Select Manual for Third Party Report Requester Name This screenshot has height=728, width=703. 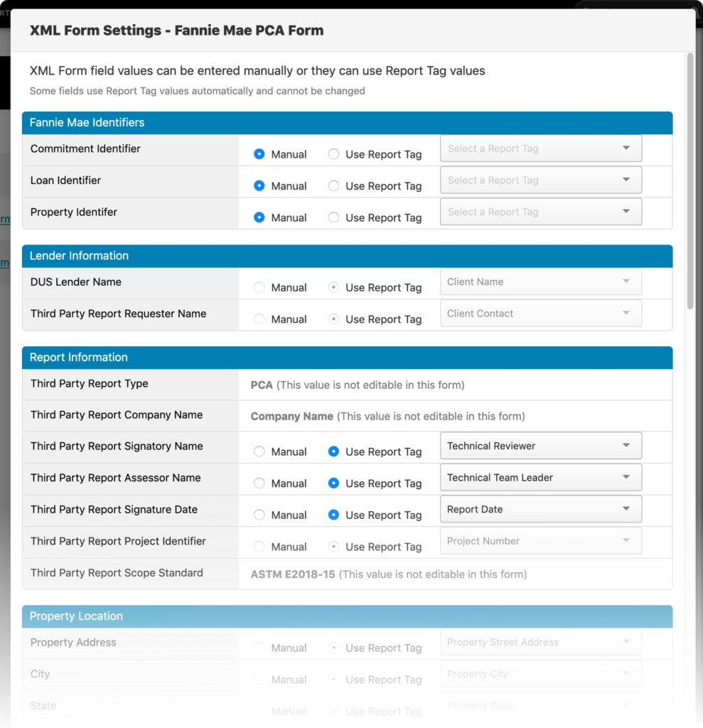pyautogui.click(x=259, y=319)
